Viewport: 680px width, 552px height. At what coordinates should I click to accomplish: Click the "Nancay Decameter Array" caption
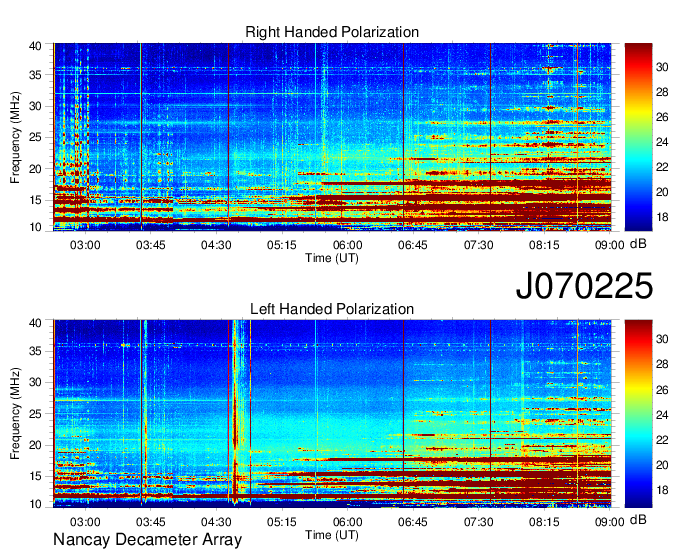click(147, 540)
